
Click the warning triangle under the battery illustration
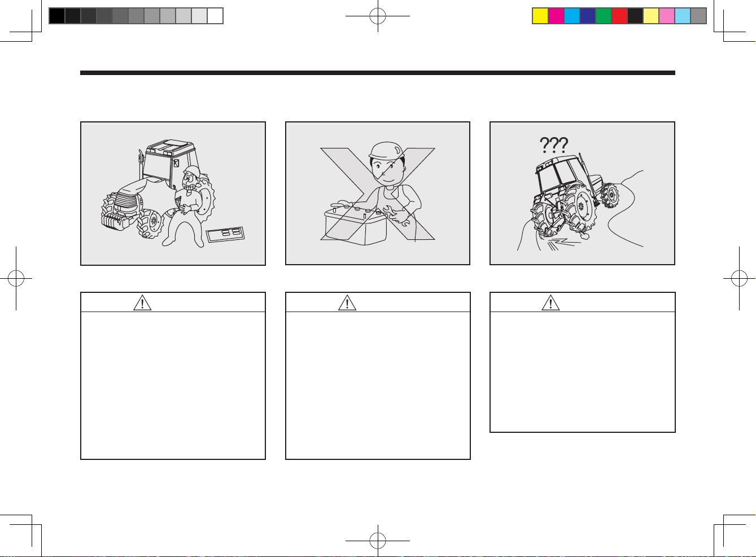click(347, 303)
